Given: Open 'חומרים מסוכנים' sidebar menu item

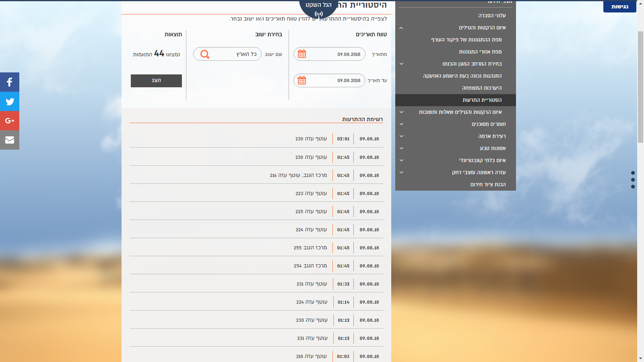Looking at the screenshot, I should [x=489, y=124].
